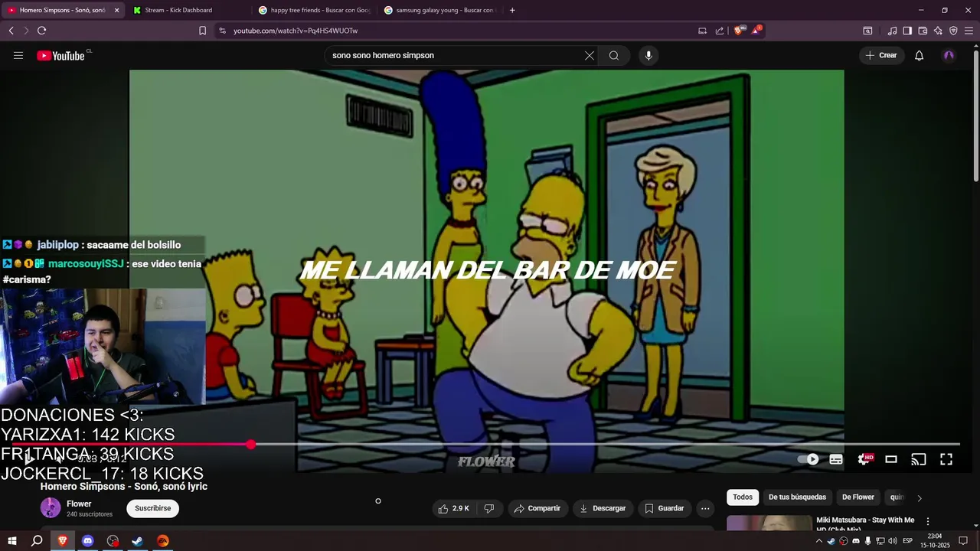Close the Homero Simpsons tab
Viewport: 980px width, 551px height.
116,10
